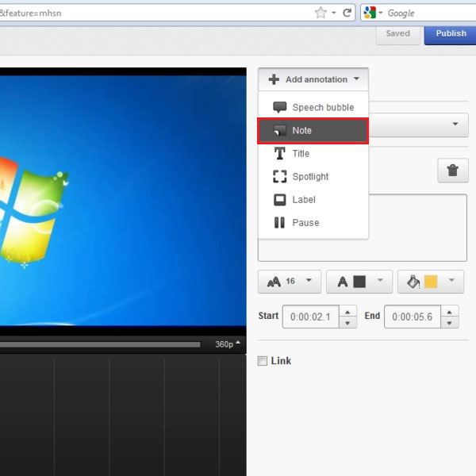Reload the page with refresh icon
Screen dimensions: 476x476
click(x=347, y=13)
